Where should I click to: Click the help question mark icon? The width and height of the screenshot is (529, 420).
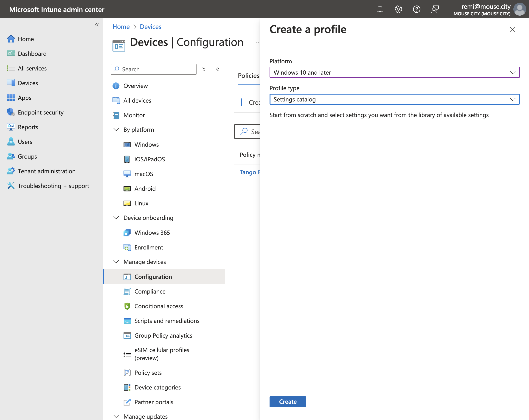point(416,9)
